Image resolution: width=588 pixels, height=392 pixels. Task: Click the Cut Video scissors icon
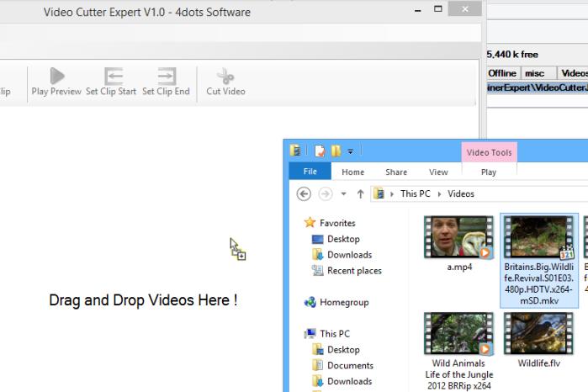click(x=225, y=77)
